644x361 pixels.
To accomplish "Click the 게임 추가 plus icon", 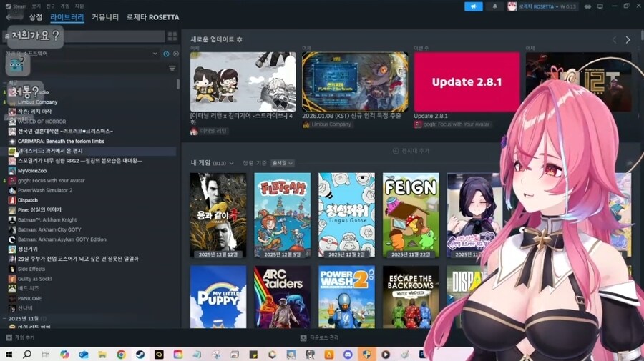I will click(9, 337).
